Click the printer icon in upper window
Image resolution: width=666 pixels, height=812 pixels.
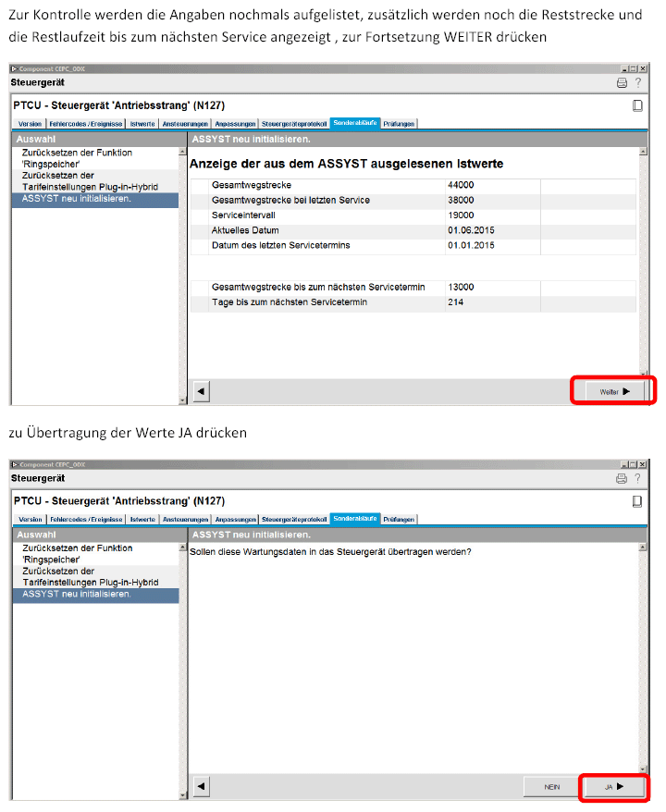pos(622,83)
